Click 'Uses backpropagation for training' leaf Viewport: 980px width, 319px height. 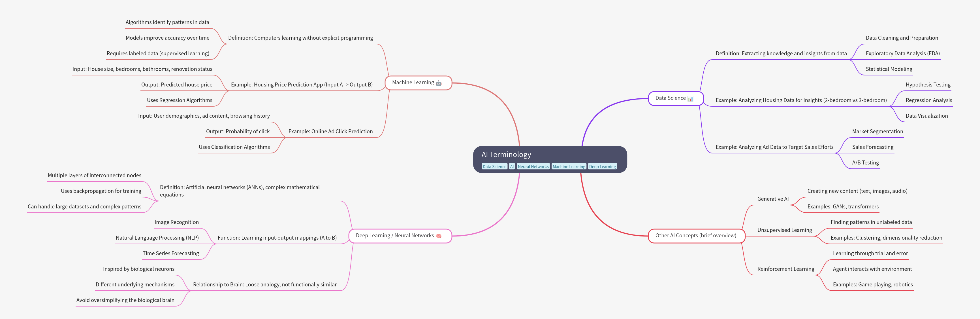(101, 191)
